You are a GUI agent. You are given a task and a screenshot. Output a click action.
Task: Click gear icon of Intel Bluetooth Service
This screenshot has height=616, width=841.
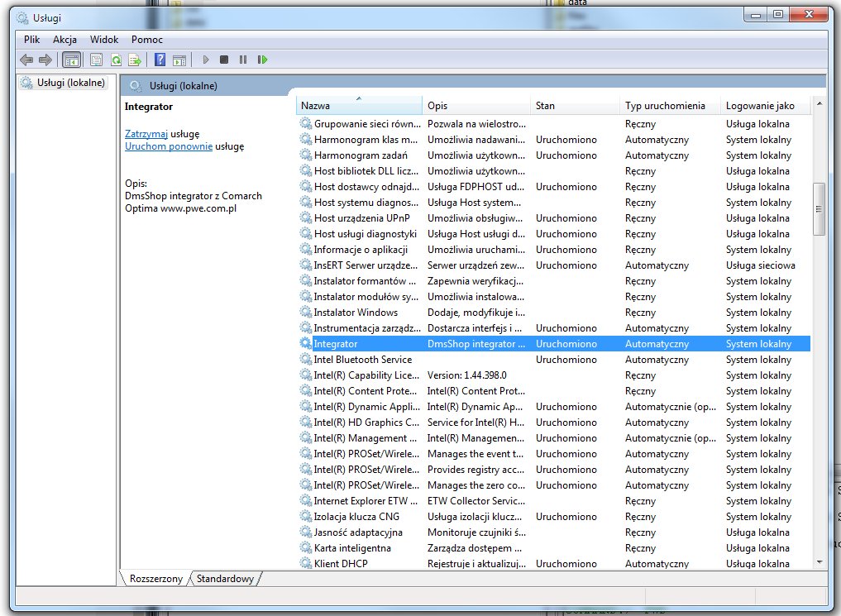[x=306, y=359]
